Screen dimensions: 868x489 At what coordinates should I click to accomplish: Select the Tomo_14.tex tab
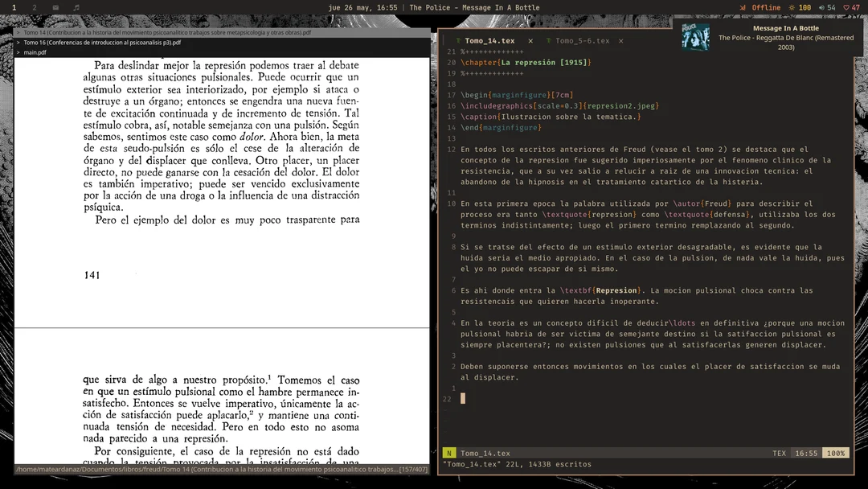(489, 40)
